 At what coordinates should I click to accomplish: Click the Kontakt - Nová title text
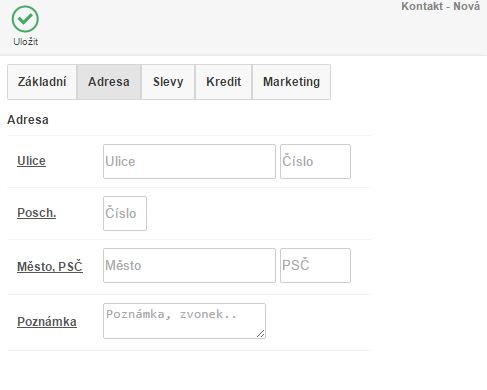click(440, 6)
